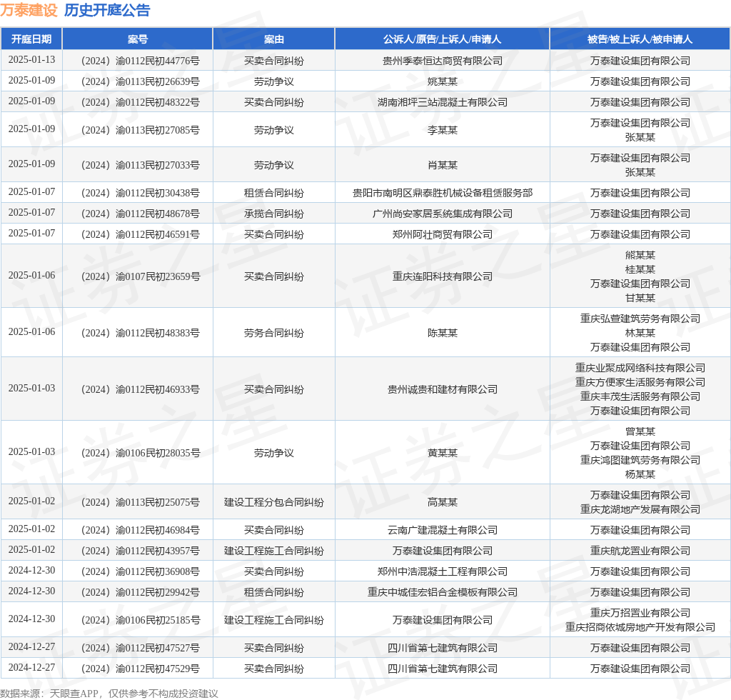Screen dimensions: 731x700
Task: Click case number 渝0112民初46933号
Action: (x=141, y=389)
